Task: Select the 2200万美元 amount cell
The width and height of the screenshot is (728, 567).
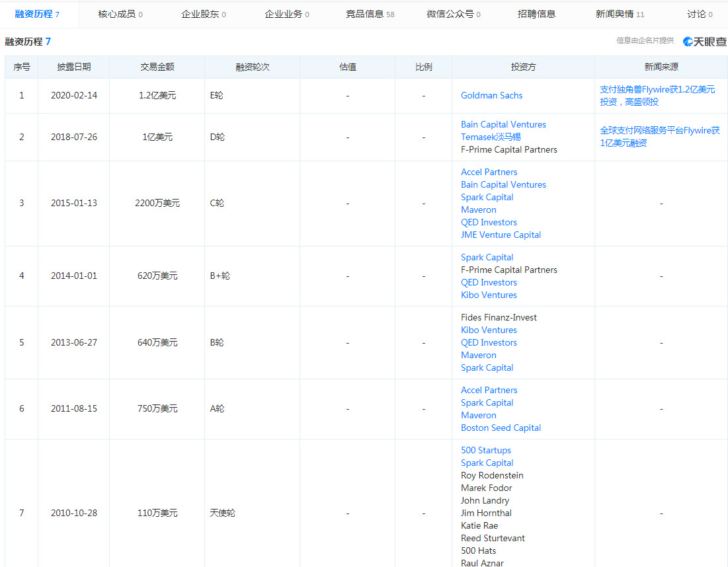Action: click(157, 204)
